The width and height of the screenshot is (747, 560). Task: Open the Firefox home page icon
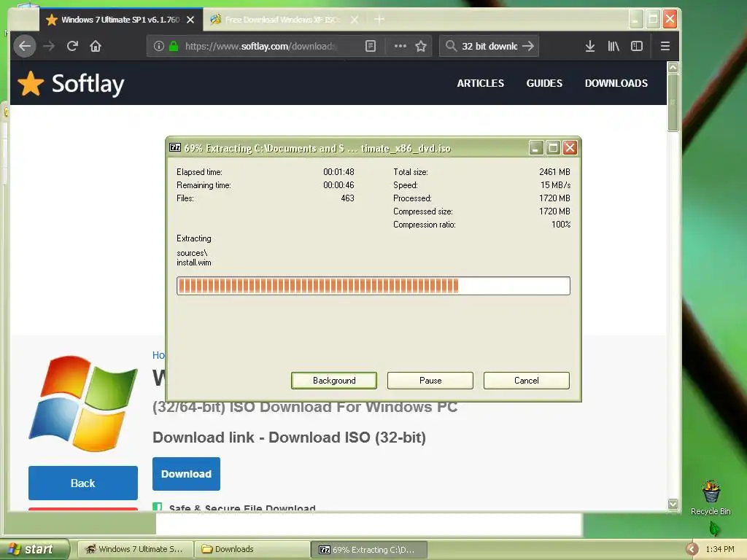tap(96, 46)
